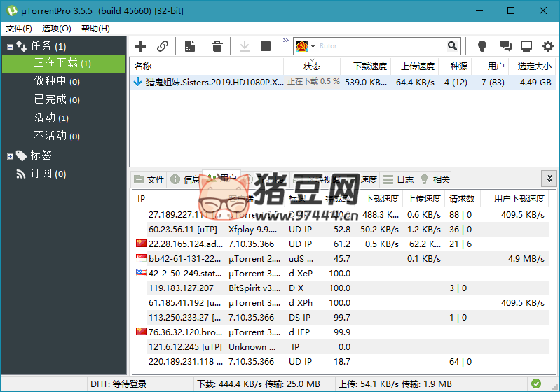
Task: Open the 选项(O) menu
Action: pos(56,29)
